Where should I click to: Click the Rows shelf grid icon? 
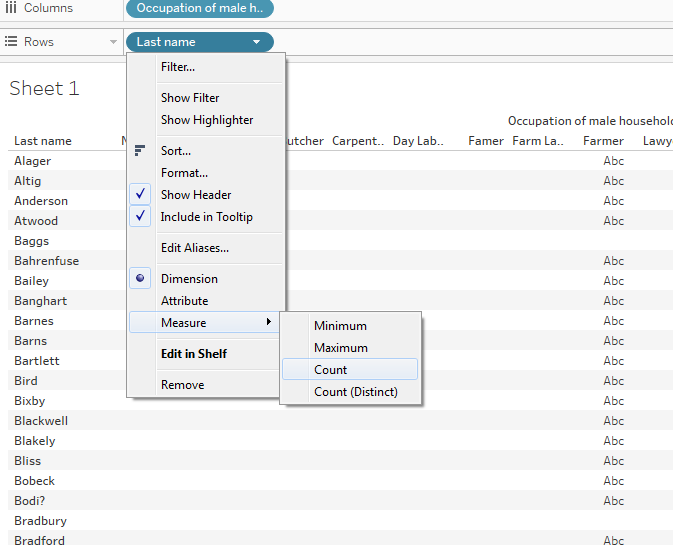[11, 42]
